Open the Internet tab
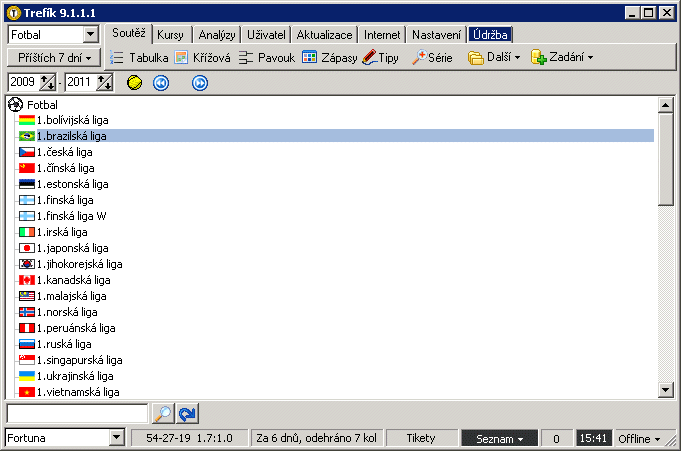The height and width of the screenshot is (451, 681). click(x=382, y=35)
